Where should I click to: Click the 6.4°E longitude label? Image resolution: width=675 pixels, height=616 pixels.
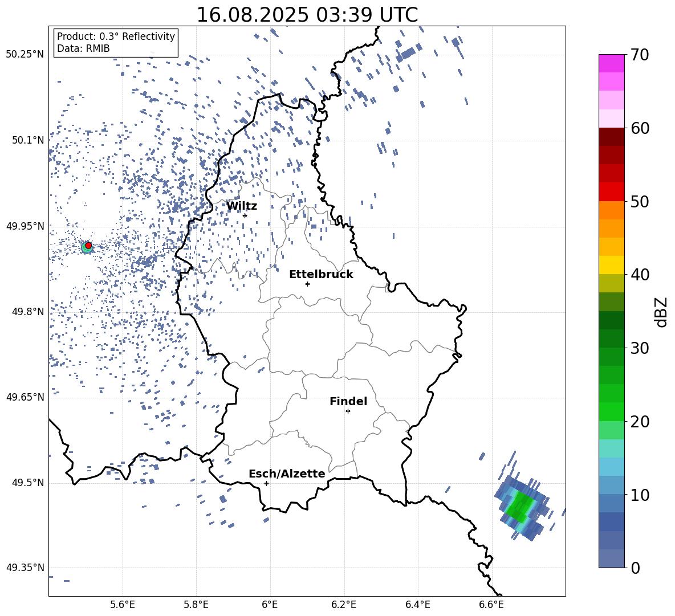418,605
